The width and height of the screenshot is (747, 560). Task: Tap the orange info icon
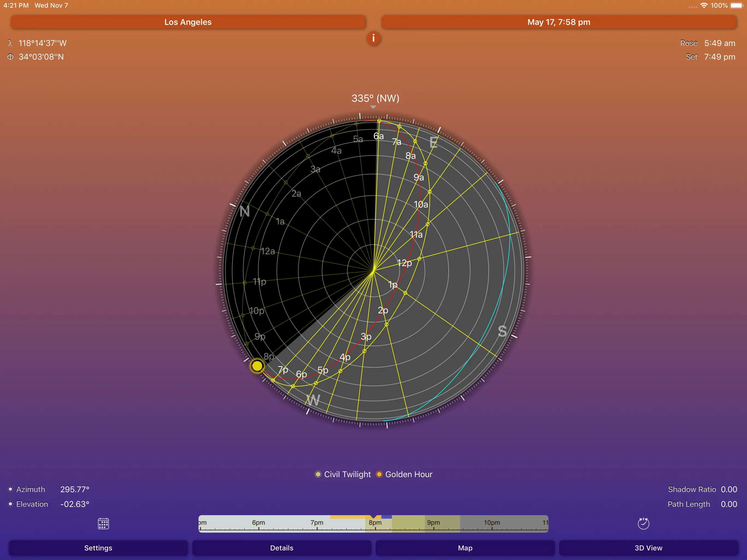pos(373,38)
